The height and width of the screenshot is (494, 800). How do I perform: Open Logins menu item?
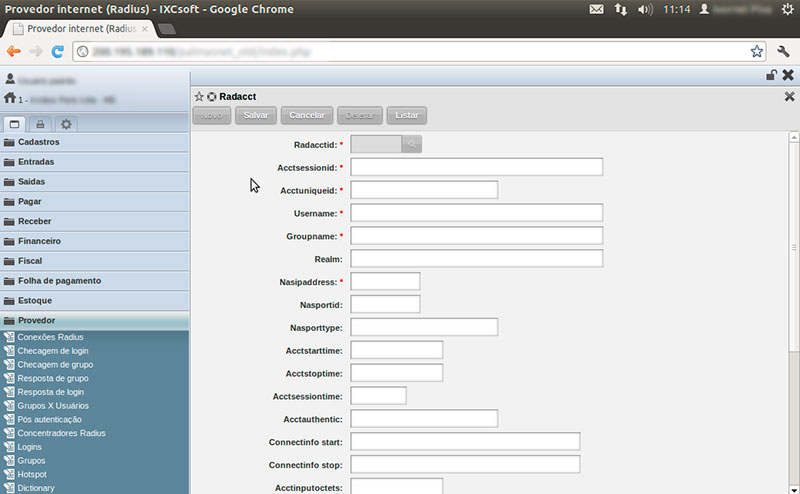point(29,447)
